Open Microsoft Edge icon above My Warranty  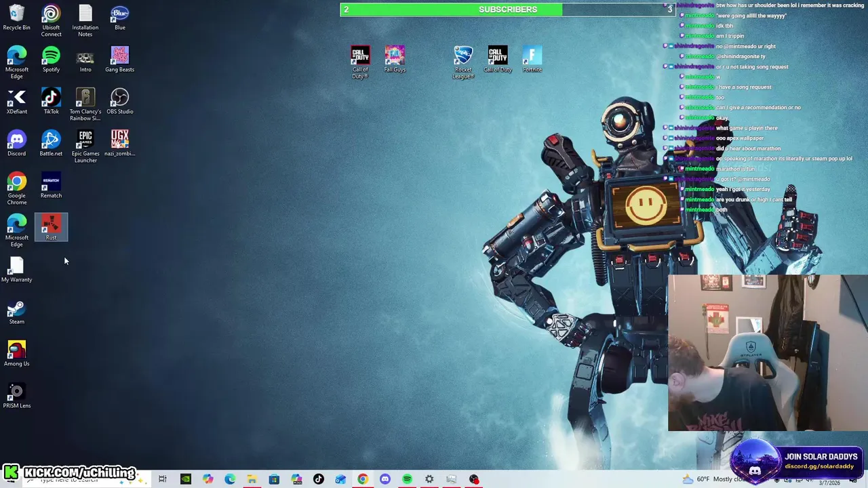[x=17, y=231]
